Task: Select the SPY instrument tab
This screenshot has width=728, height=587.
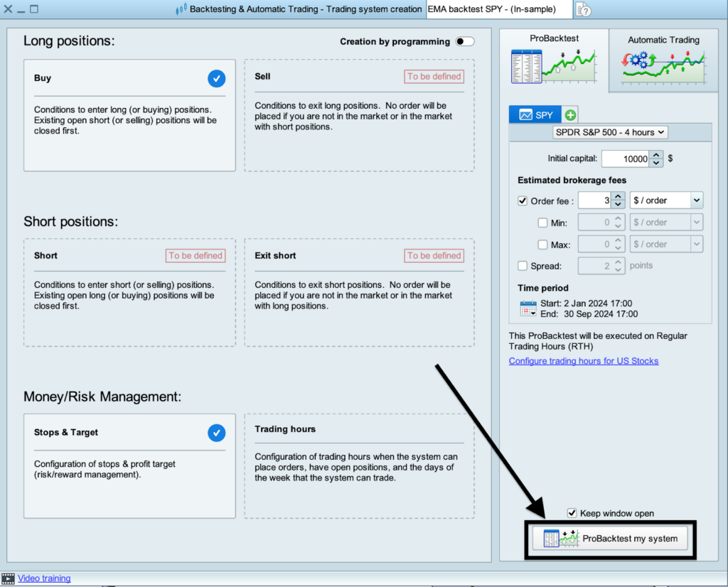Action: pyautogui.click(x=535, y=114)
